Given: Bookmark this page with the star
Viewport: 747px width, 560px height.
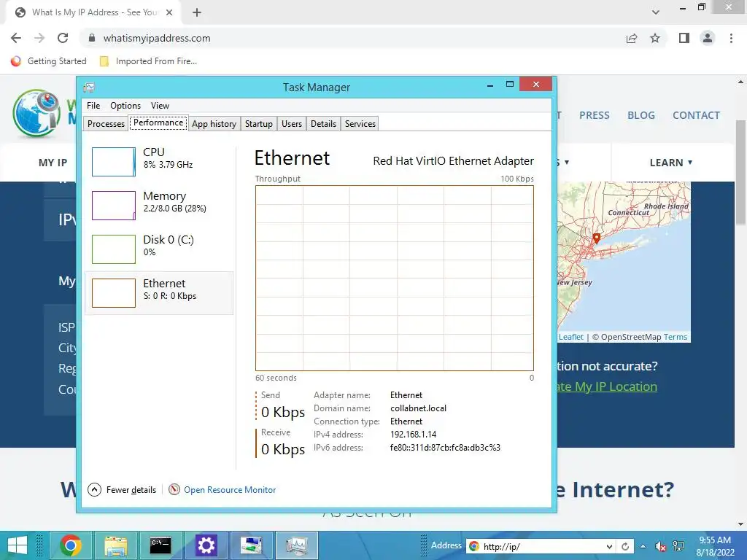Looking at the screenshot, I should 655,38.
